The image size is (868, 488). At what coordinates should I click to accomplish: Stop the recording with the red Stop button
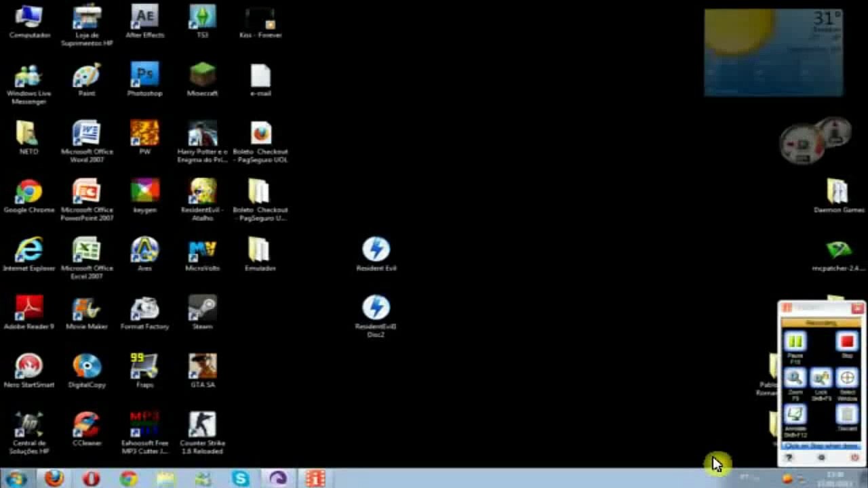(x=846, y=342)
